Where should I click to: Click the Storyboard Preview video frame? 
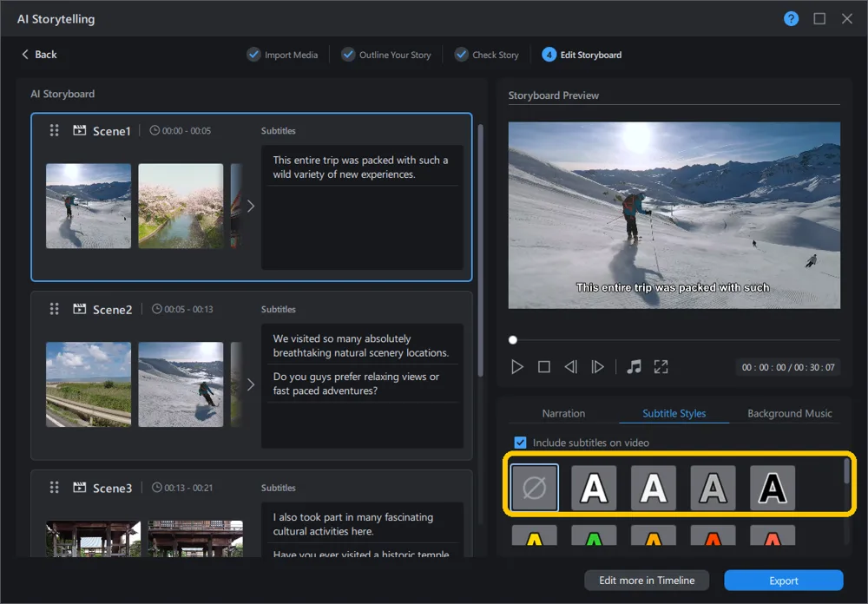click(x=674, y=215)
